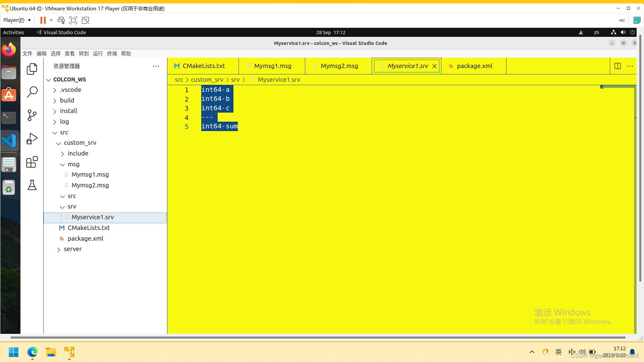Open the Explorer icon in activity bar

32,69
